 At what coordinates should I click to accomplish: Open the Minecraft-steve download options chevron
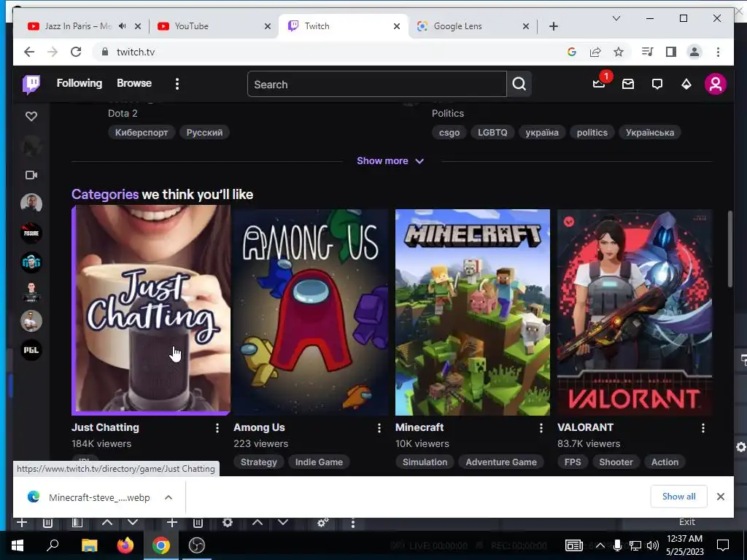coord(169,497)
